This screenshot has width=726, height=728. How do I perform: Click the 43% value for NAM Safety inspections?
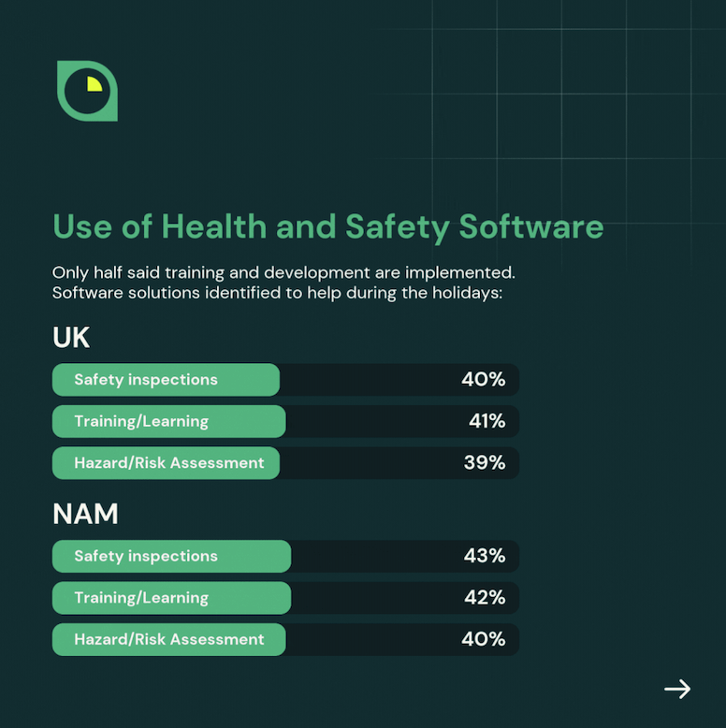tap(484, 556)
